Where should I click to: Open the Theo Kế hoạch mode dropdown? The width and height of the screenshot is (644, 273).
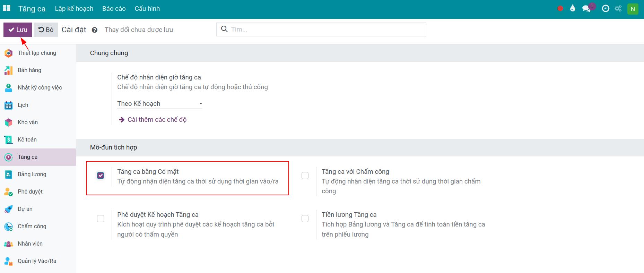(x=159, y=104)
